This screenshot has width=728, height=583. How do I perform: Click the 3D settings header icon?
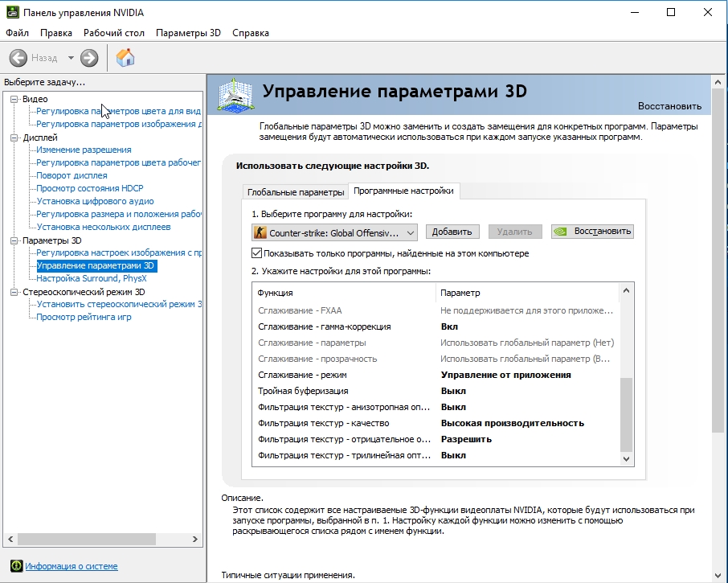[236, 95]
